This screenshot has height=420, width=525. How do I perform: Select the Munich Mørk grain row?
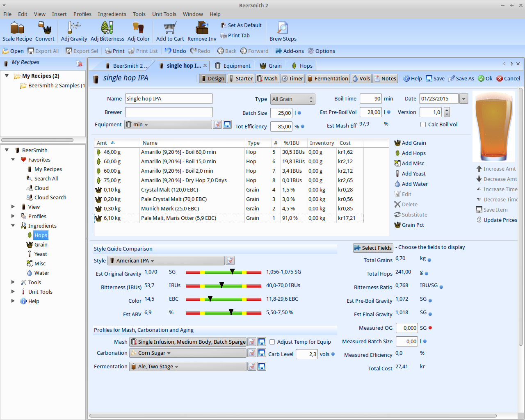[x=228, y=208]
